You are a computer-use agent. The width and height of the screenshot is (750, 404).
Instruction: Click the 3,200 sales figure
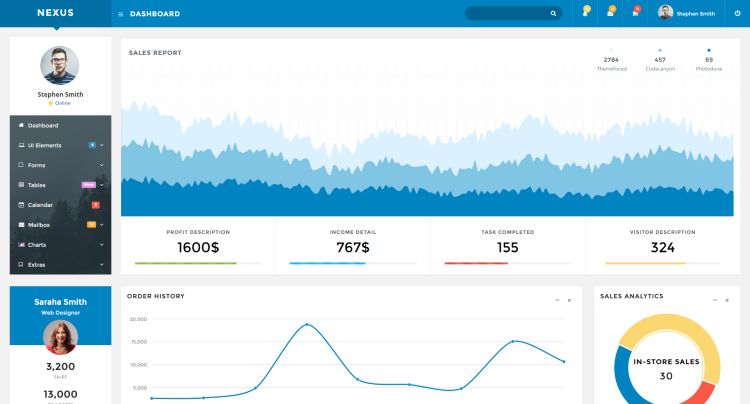point(60,366)
